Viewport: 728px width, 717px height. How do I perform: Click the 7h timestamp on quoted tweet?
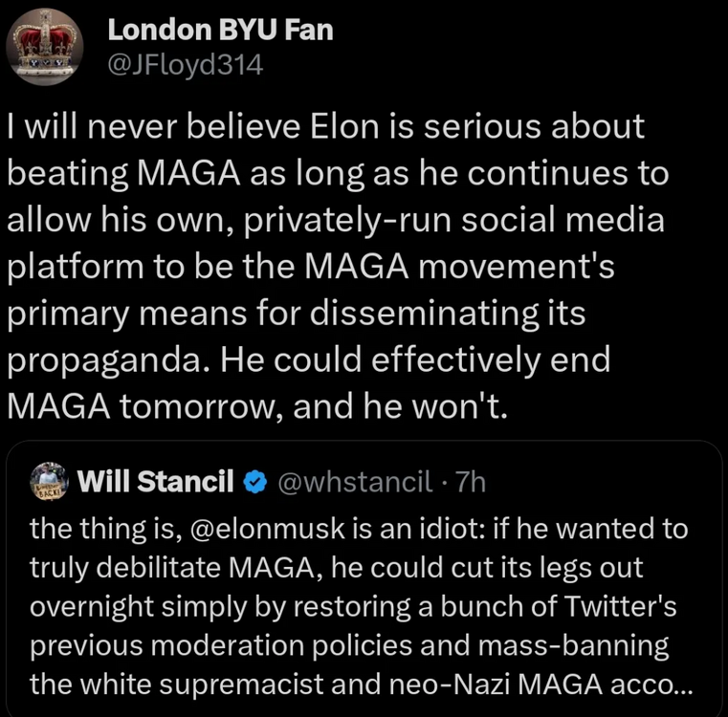coord(471,483)
